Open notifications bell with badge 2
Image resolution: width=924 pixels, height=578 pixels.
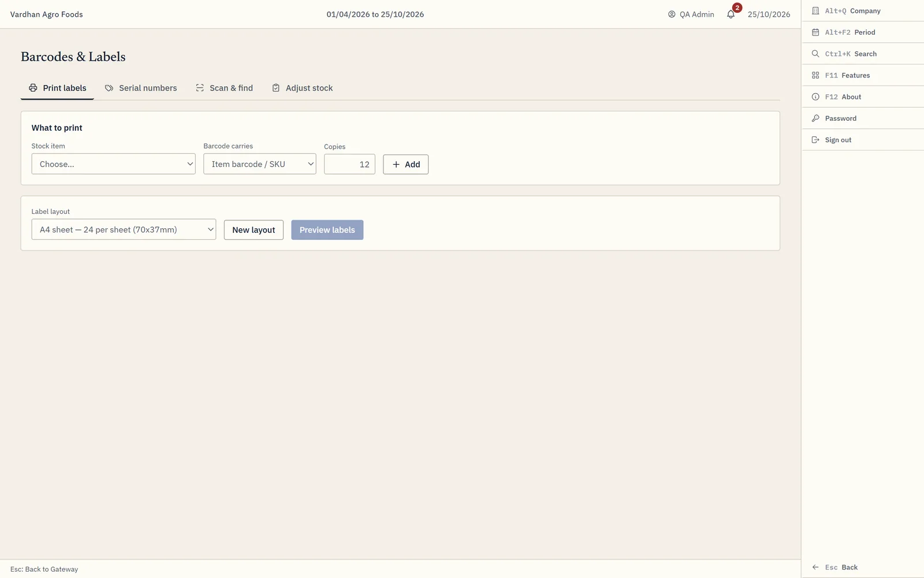[731, 14]
